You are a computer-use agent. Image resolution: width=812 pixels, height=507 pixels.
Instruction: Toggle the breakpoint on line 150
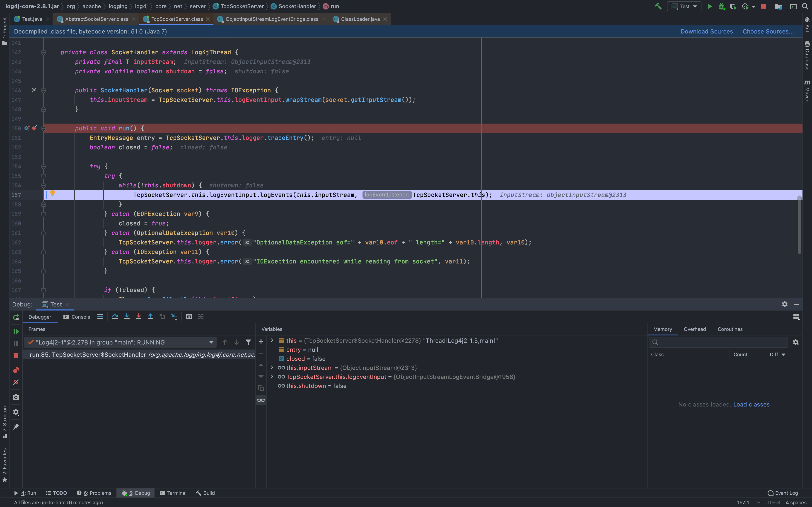point(34,128)
